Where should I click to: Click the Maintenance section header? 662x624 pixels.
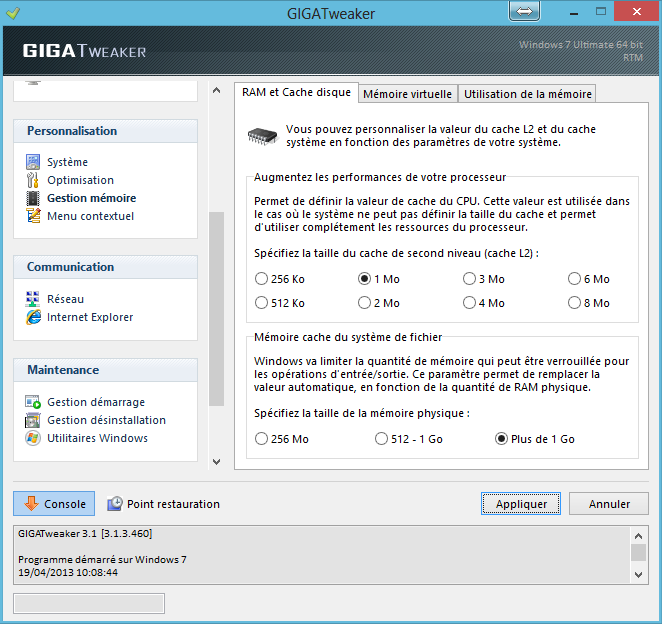click(106, 370)
